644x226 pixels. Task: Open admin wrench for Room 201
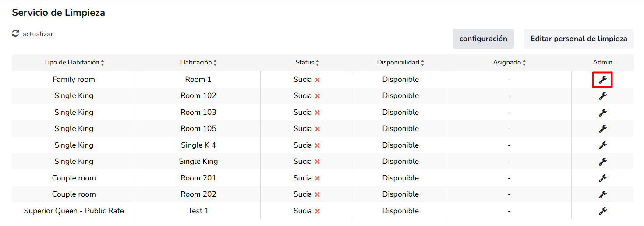[x=602, y=178]
